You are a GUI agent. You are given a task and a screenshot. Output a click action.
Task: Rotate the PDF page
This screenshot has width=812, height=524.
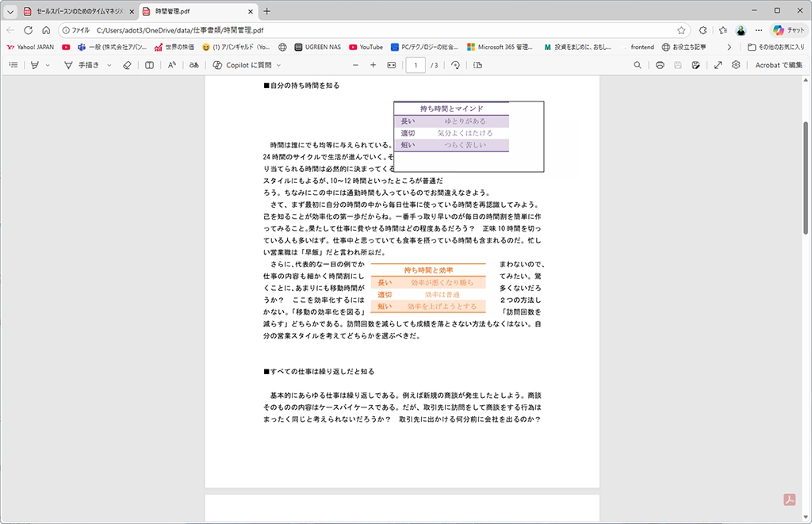456,65
